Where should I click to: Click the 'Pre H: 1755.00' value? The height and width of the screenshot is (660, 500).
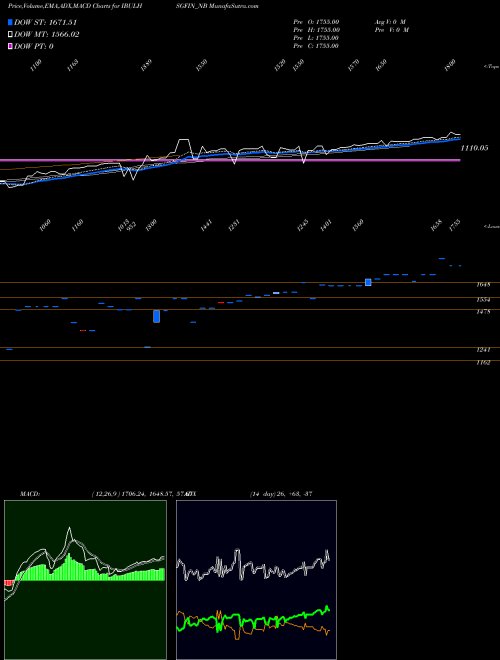click(317, 30)
